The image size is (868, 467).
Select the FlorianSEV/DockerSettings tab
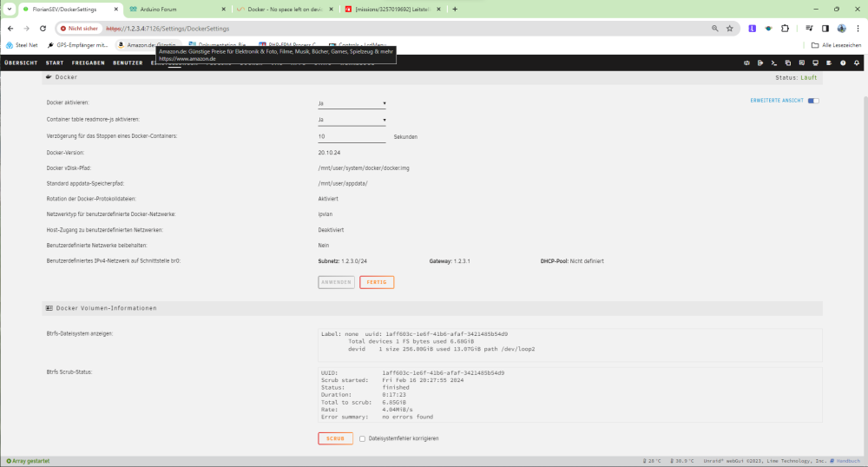point(69,10)
